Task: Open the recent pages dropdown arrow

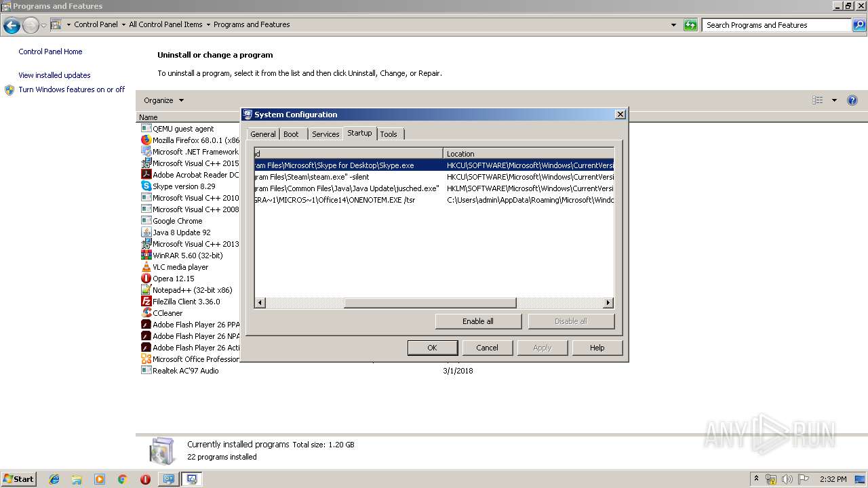Action: (43, 25)
